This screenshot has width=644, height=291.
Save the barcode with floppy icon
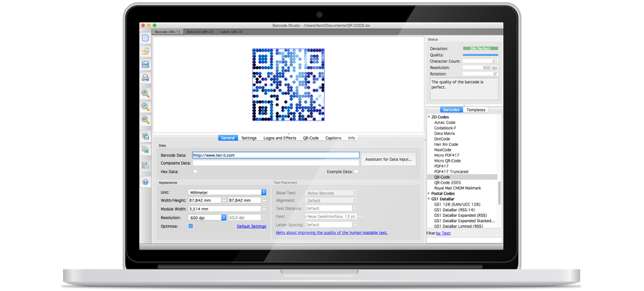145,65
